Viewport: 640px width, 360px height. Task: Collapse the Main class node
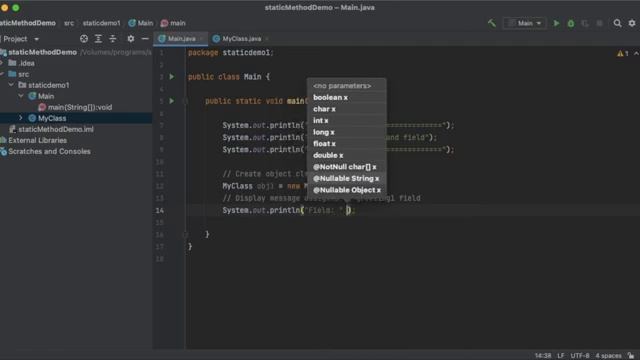pyautogui.click(x=21, y=96)
